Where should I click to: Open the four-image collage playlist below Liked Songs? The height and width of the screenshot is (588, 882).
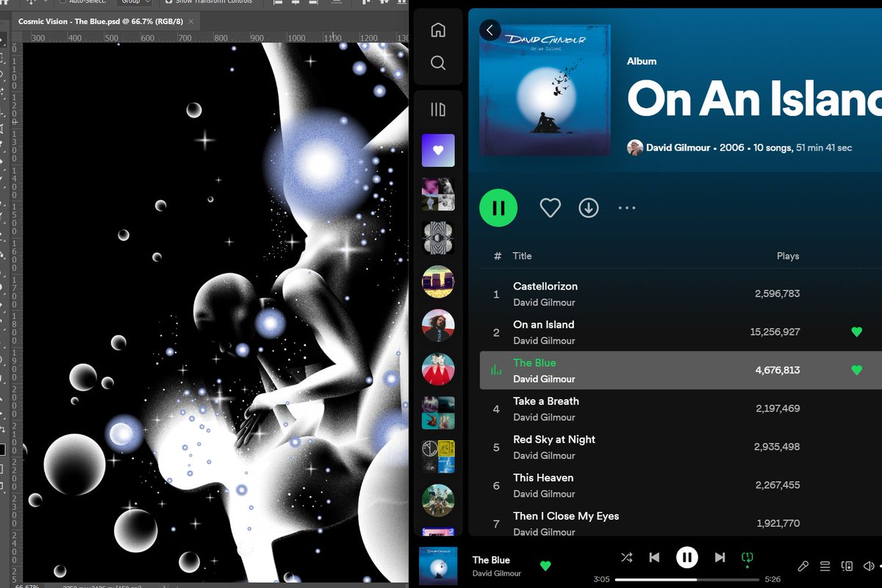coord(438,194)
